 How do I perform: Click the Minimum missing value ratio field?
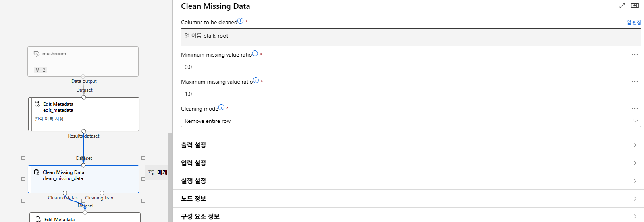(x=411, y=67)
